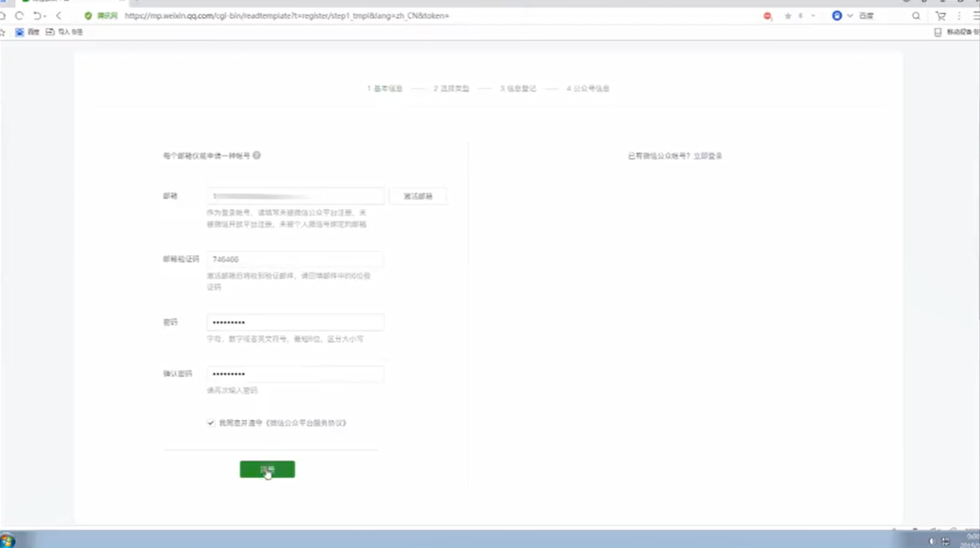
Task: Toggle the agree to service agreement checkbox
Action: tap(210, 422)
